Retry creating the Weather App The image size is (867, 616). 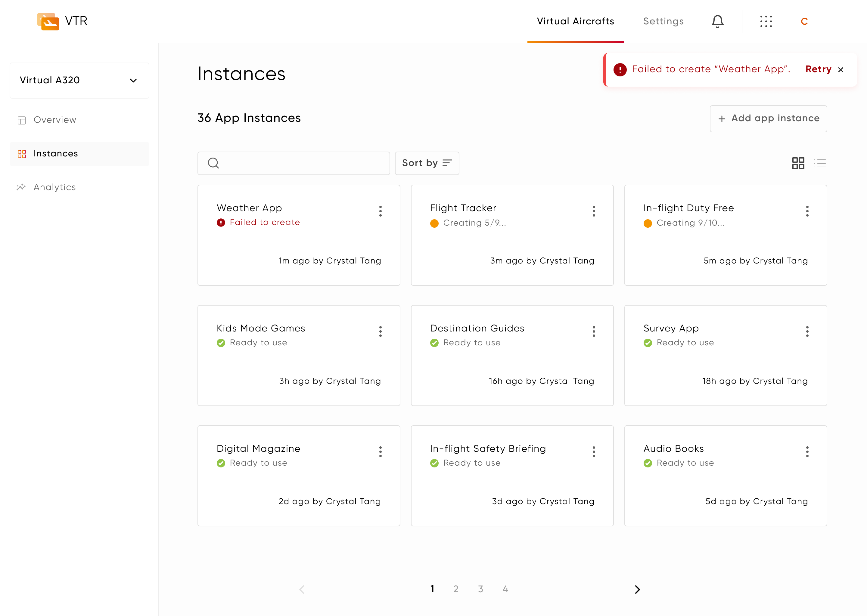pos(818,69)
